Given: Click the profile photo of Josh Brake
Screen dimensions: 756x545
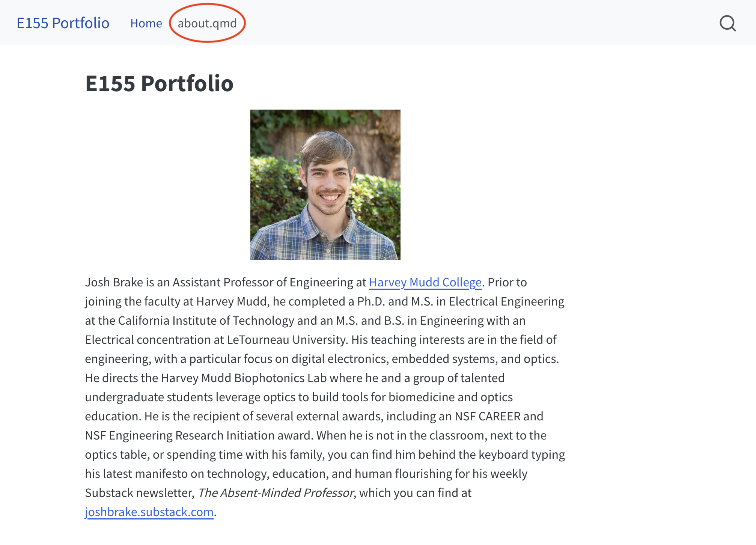Looking at the screenshot, I should [325, 185].
